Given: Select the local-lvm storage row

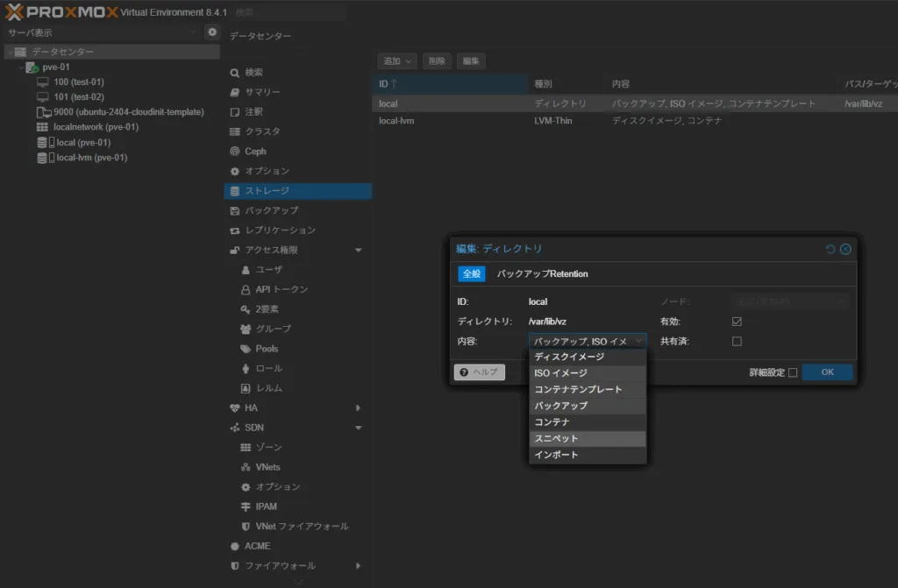Looking at the screenshot, I should (x=635, y=121).
